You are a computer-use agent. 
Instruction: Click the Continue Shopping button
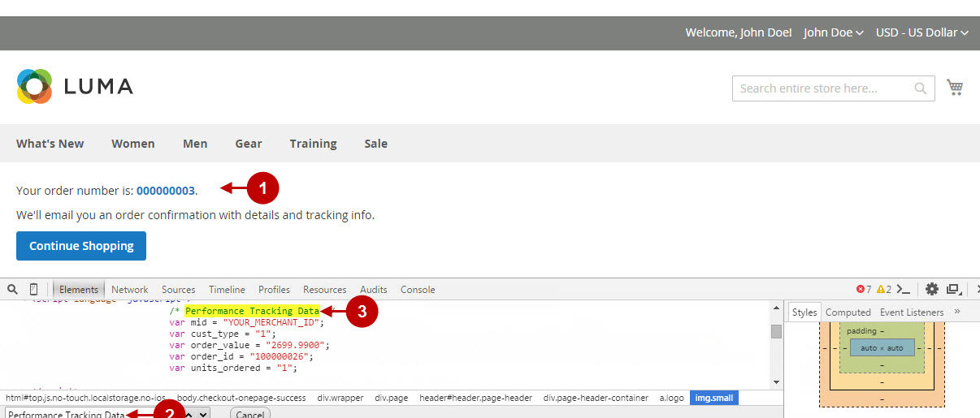(81, 246)
